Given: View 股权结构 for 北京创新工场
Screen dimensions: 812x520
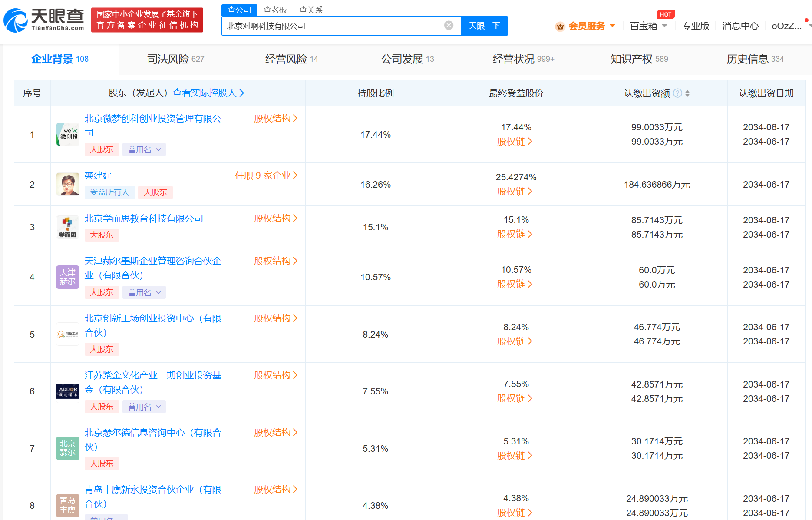Looking at the screenshot, I should point(276,318).
